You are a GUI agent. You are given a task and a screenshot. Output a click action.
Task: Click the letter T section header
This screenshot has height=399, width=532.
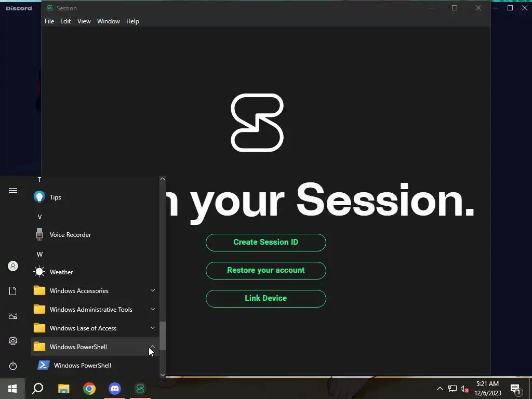coord(39,179)
